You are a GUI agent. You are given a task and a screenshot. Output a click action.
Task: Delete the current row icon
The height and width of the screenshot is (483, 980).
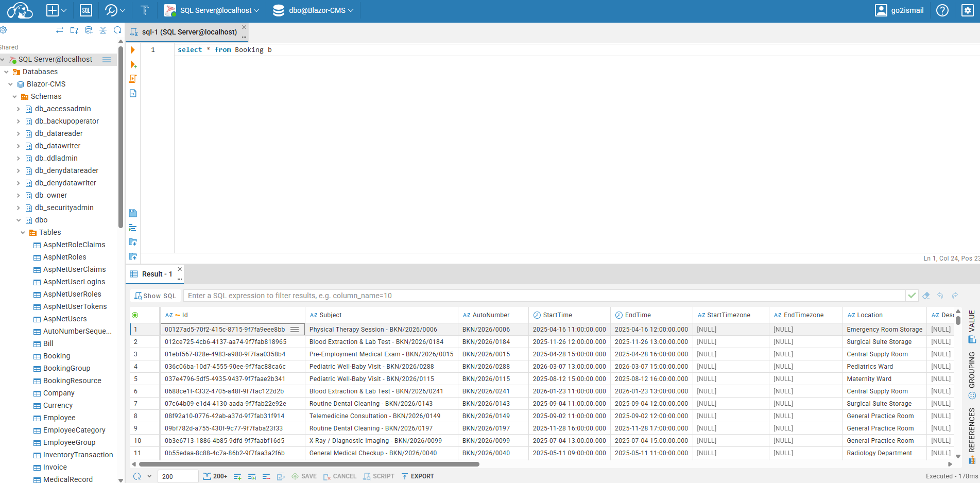tap(266, 476)
